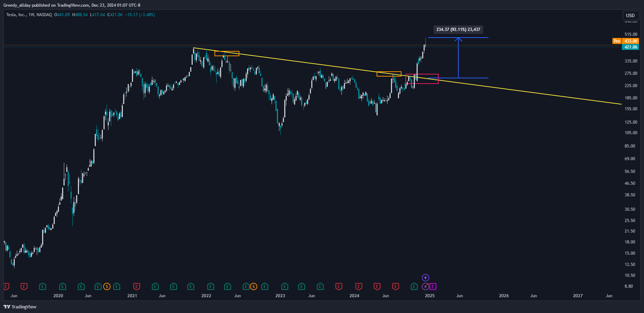Click the Tesla, Inc. symbol title
This screenshot has width=644, height=313.
click(x=29, y=15)
